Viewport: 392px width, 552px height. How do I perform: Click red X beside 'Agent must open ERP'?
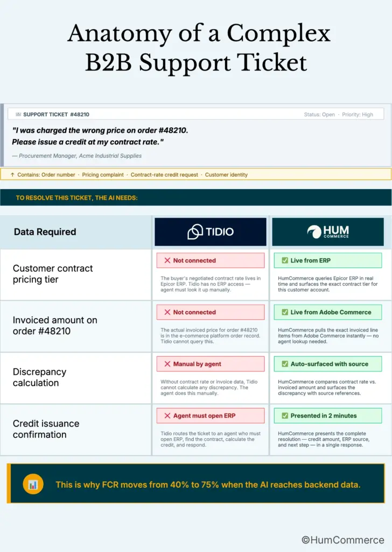click(x=167, y=416)
